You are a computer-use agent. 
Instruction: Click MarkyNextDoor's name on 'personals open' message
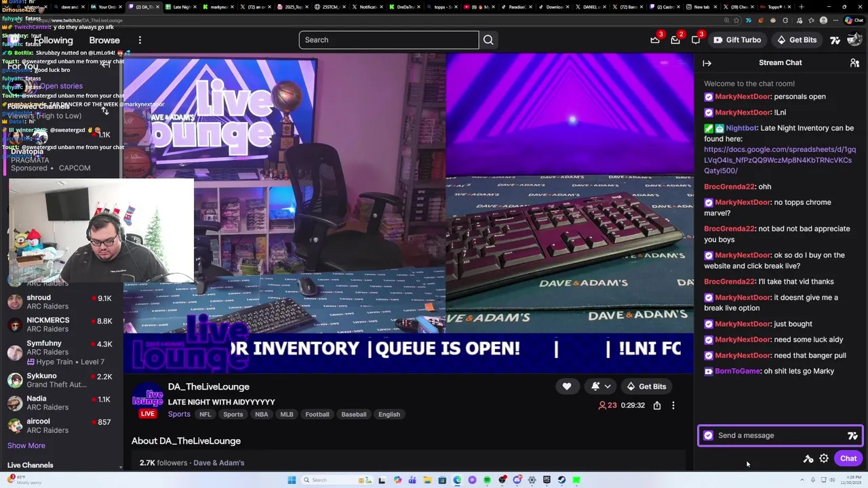pos(743,97)
